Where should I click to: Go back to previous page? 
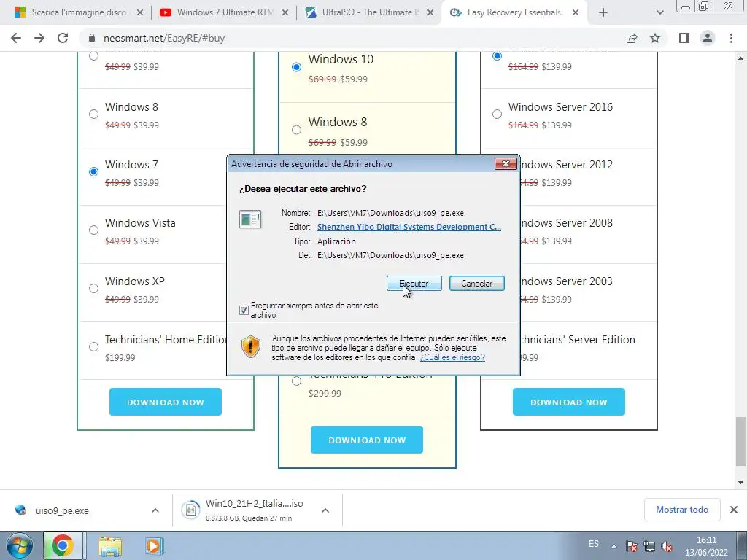(x=16, y=38)
